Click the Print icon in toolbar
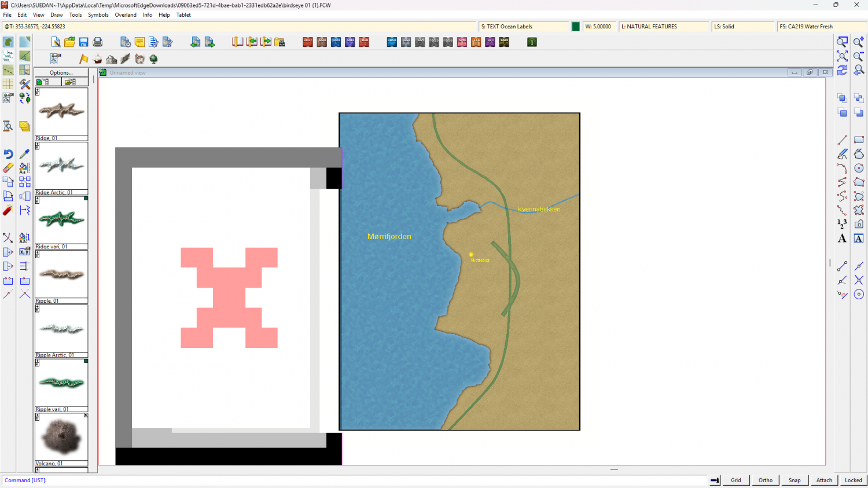The width and height of the screenshot is (868, 488). tap(97, 42)
